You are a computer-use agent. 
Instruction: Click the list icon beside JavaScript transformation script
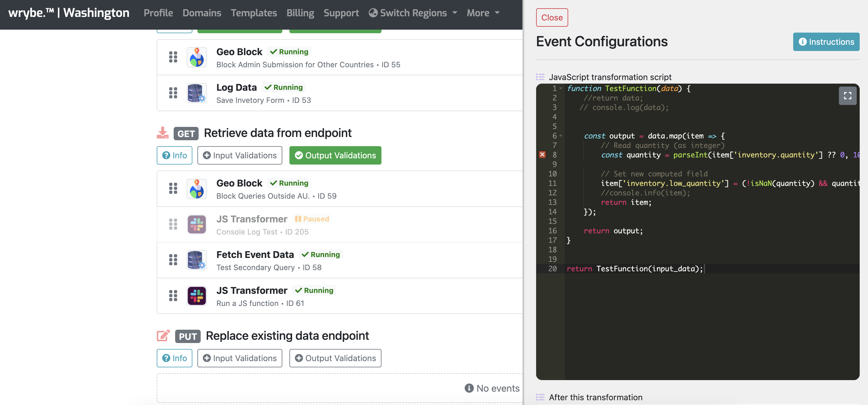(540, 77)
